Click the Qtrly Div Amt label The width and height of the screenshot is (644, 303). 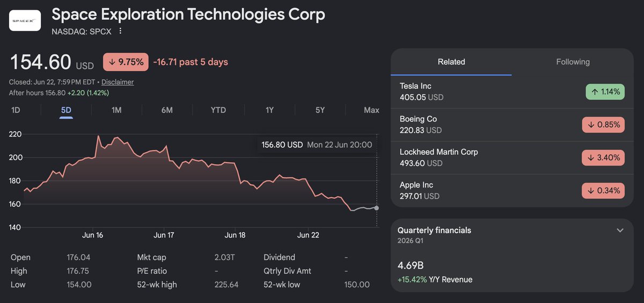[x=287, y=271]
